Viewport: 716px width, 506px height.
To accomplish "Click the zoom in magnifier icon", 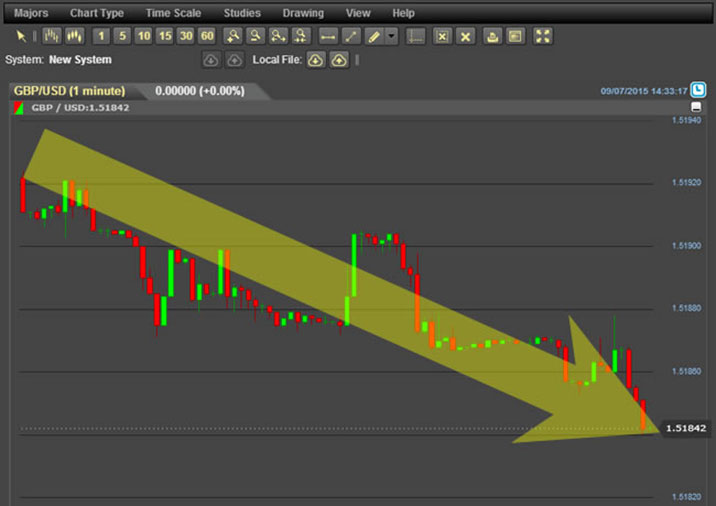I will [x=233, y=36].
